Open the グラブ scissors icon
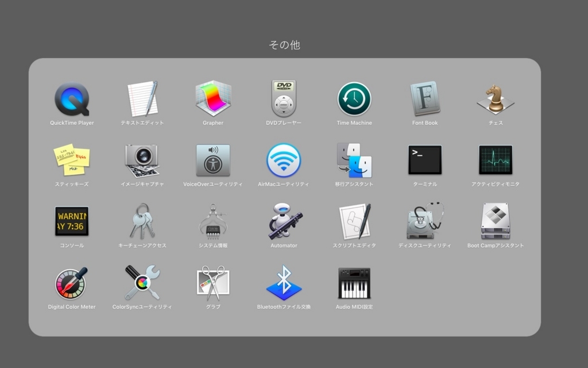588x368 pixels. pyautogui.click(x=213, y=283)
